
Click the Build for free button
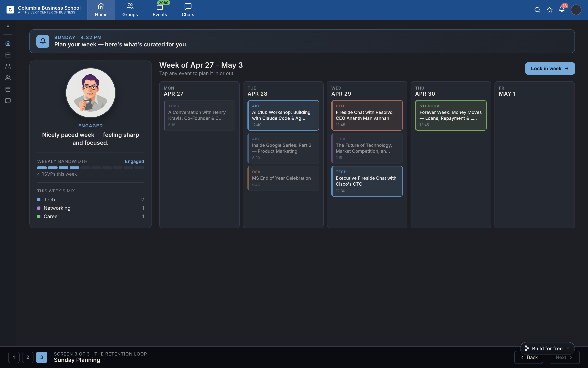(547, 349)
